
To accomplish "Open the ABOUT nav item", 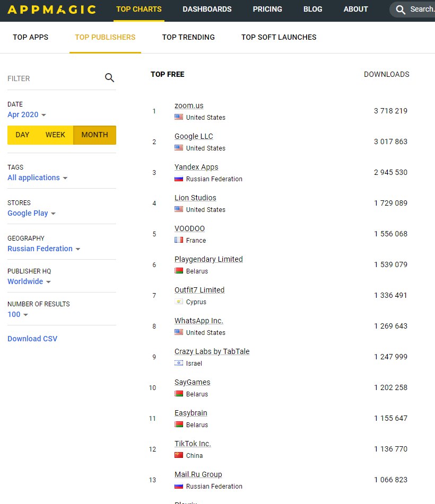I will [x=356, y=10].
